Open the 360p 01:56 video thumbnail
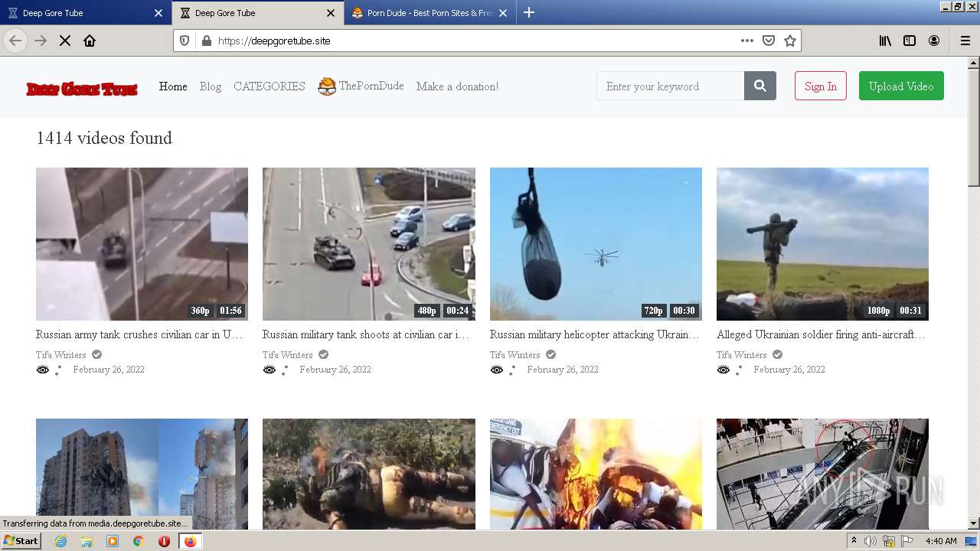This screenshot has width=980, height=551. click(x=142, y=244)
